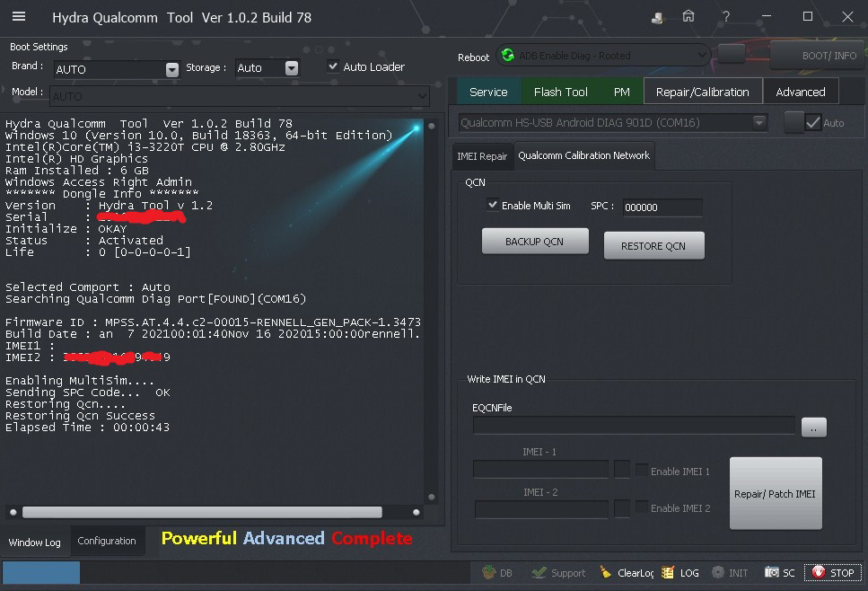Click the "Sending SPC Code... OK" log line

(x=87, y=393)
